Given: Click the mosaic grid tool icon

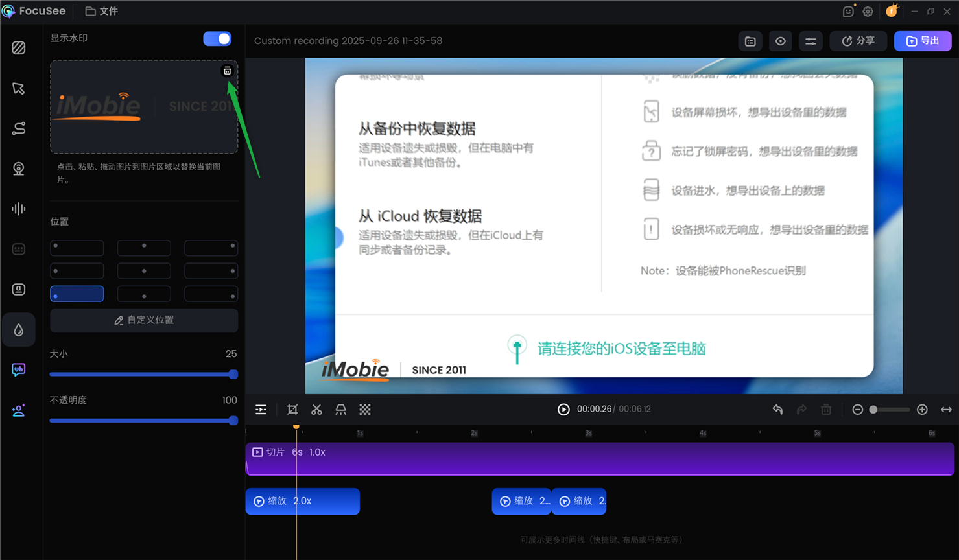Looking at the screenshot, I should click(365, 410).
